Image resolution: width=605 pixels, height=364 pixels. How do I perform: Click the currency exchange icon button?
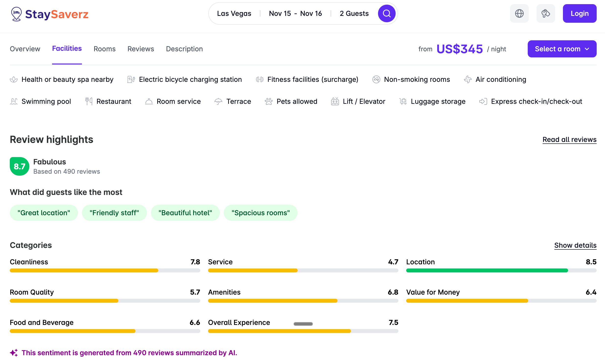click(x=545, y=13)
